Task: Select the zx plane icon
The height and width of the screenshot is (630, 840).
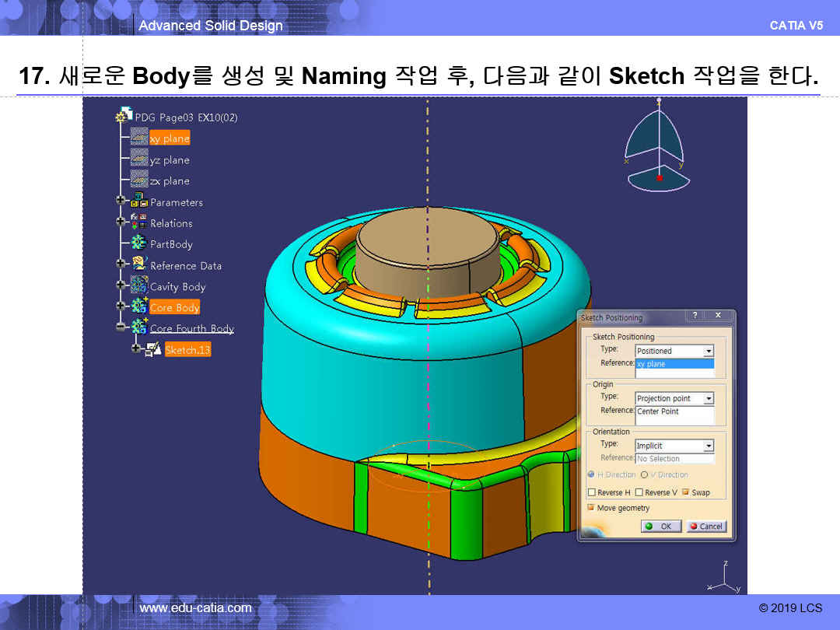Action: tap(139, 180)
